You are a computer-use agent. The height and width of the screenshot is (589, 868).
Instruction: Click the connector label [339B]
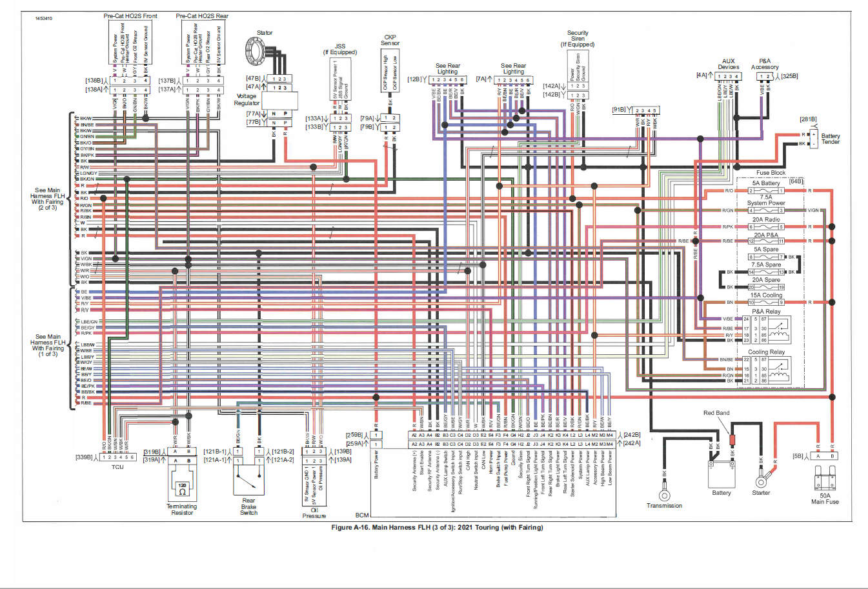(x=85, y=457)
